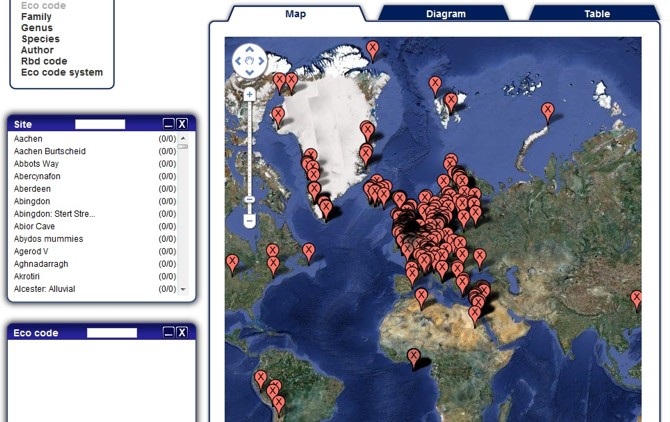Open the Rbd code filter

click(x=44, y=61)
